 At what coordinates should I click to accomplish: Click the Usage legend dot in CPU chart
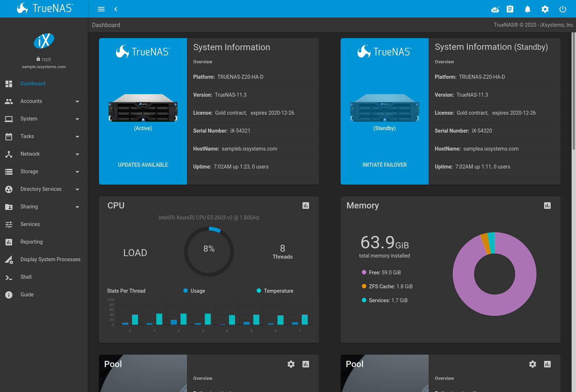(x=186, y=291)
